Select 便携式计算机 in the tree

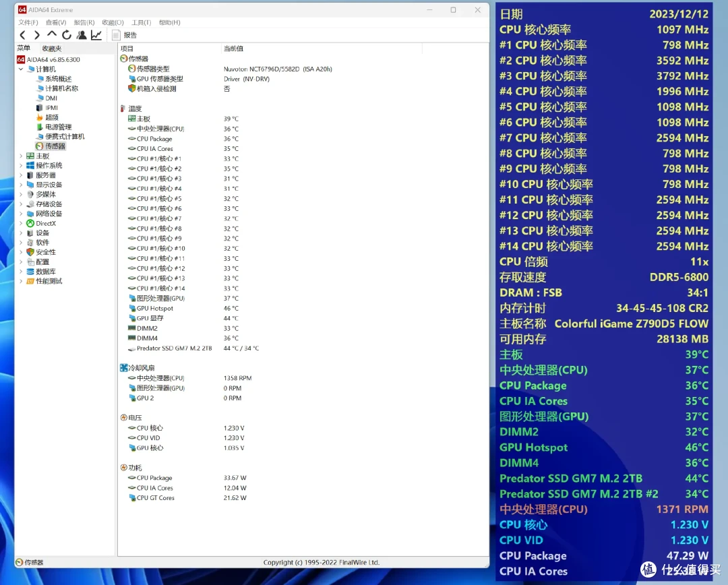[61, 137]
